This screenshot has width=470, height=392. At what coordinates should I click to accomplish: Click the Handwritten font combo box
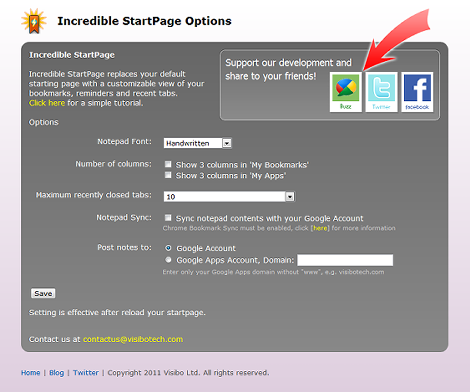tap(197, 143)
